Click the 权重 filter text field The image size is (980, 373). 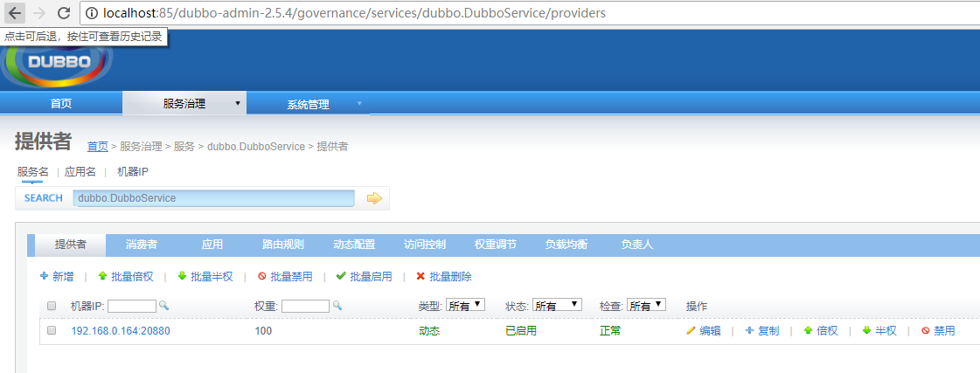(305, 306)
